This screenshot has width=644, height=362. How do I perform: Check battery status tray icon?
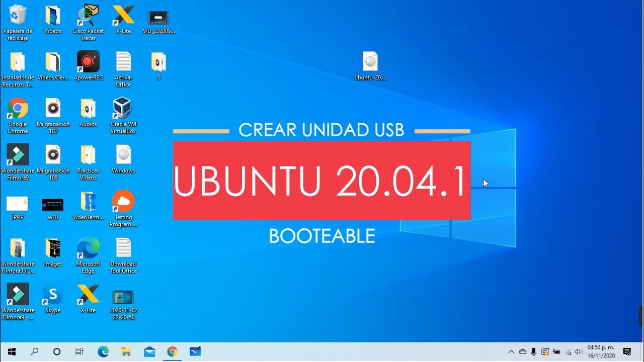tap(556, 352)
